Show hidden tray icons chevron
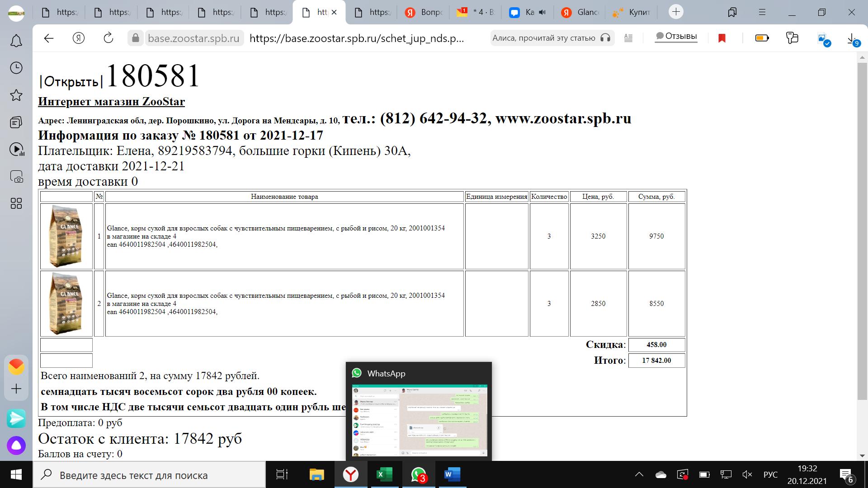Viewport: 868px width, 488px height. [639, 475]
